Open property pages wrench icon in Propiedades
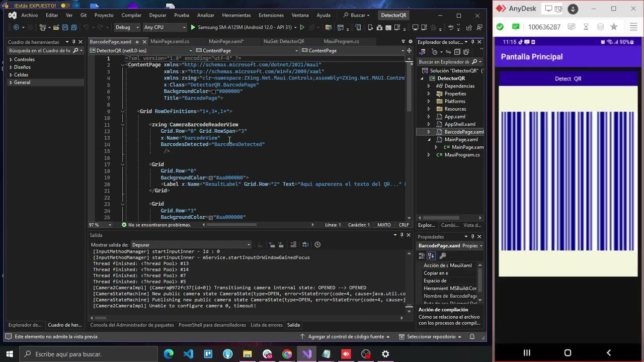The width and height of the screenshot is (644, 362). click(443, 255)
